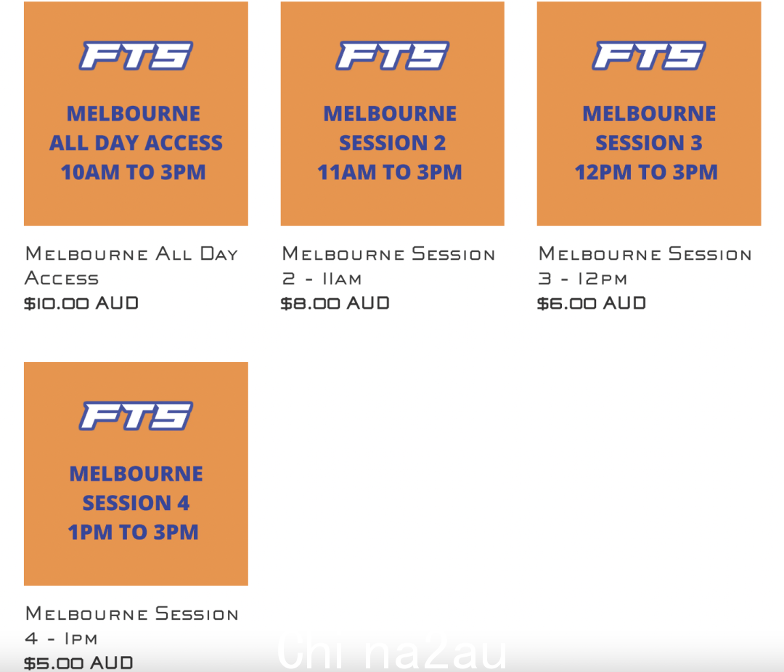Select the $10.00 AUD price text
784x672 pixels.
click(81, 303)
